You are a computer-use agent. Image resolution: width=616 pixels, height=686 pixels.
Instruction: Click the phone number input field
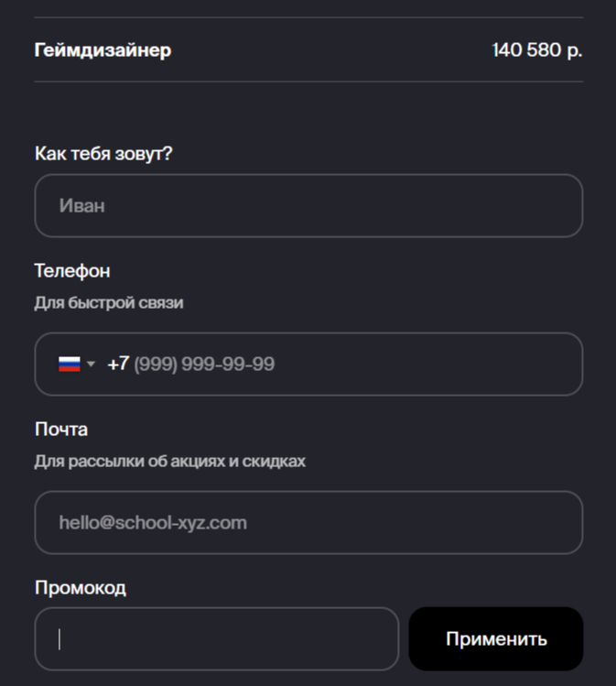[x=308, y=364]
